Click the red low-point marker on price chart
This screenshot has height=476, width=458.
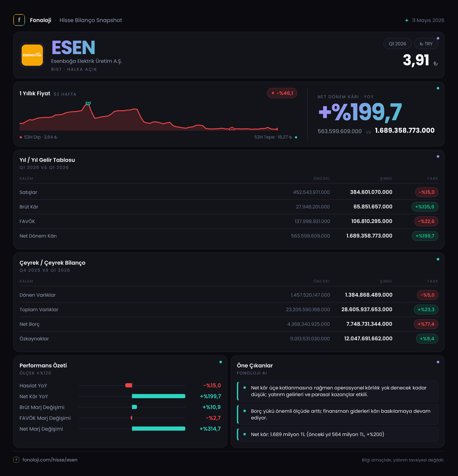(x=232, y=129)
